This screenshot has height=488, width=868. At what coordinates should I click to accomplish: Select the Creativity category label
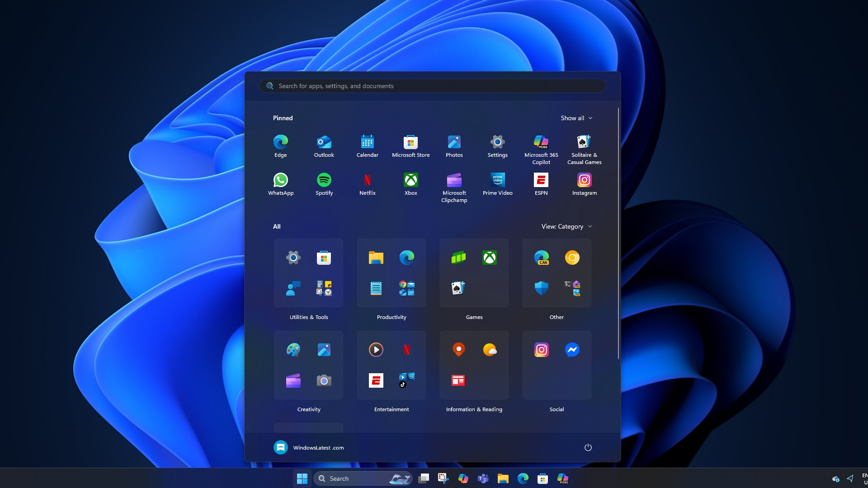click(309, 409)
